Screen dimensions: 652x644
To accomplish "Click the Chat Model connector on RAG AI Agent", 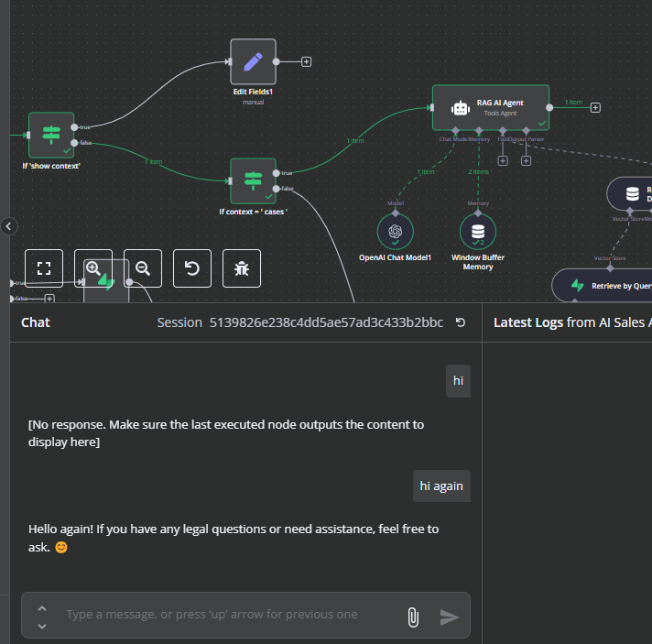I will 455,131.
